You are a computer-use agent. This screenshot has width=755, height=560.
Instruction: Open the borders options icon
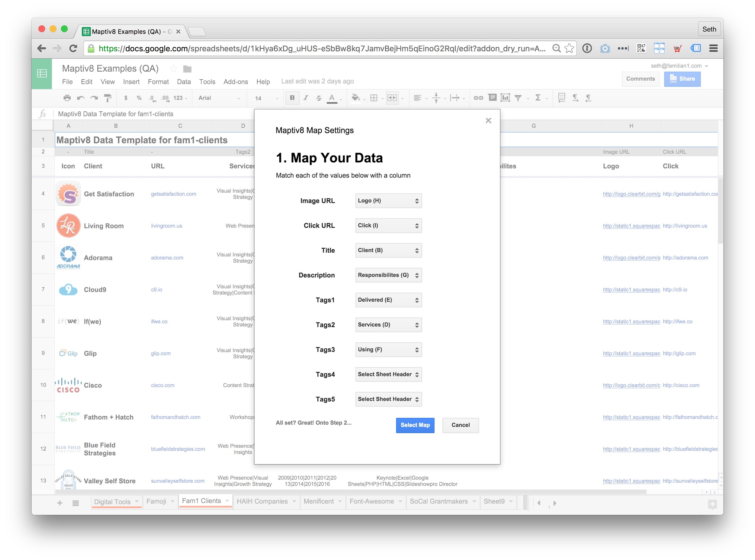point(374,98)
